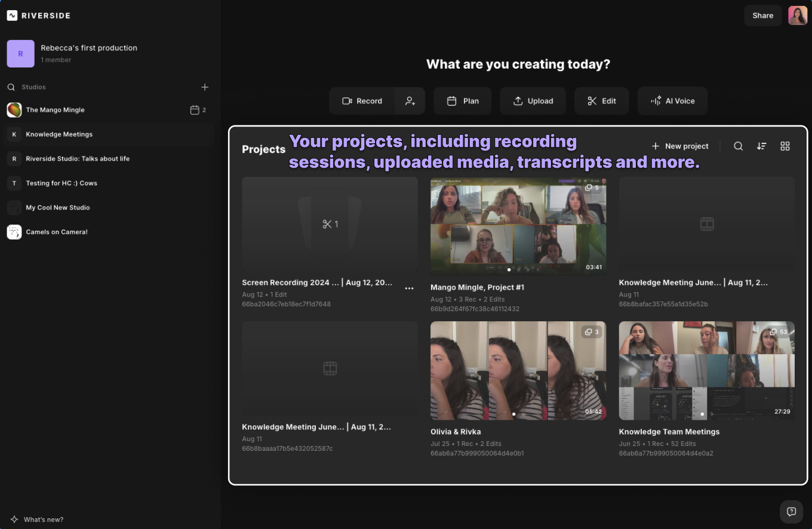Click the help chat icon
The width and height of the screenshot is (812, 529).
coord(791,512)
